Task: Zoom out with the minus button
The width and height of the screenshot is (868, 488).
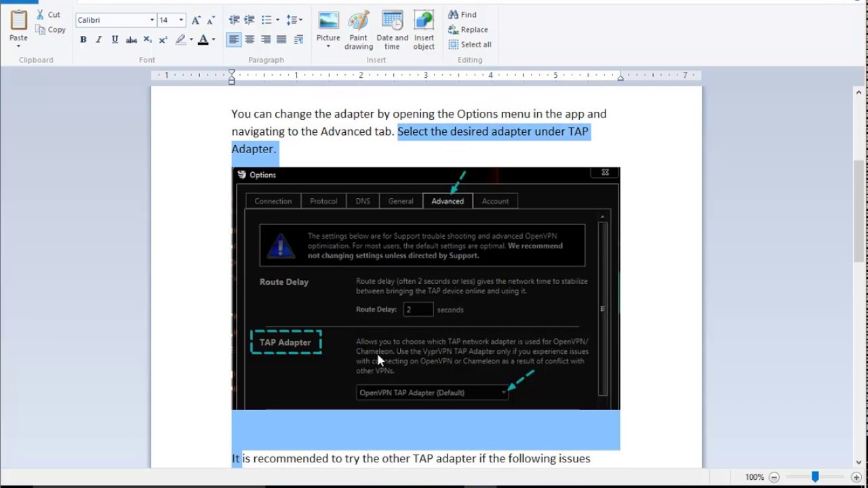Action: 774,477
